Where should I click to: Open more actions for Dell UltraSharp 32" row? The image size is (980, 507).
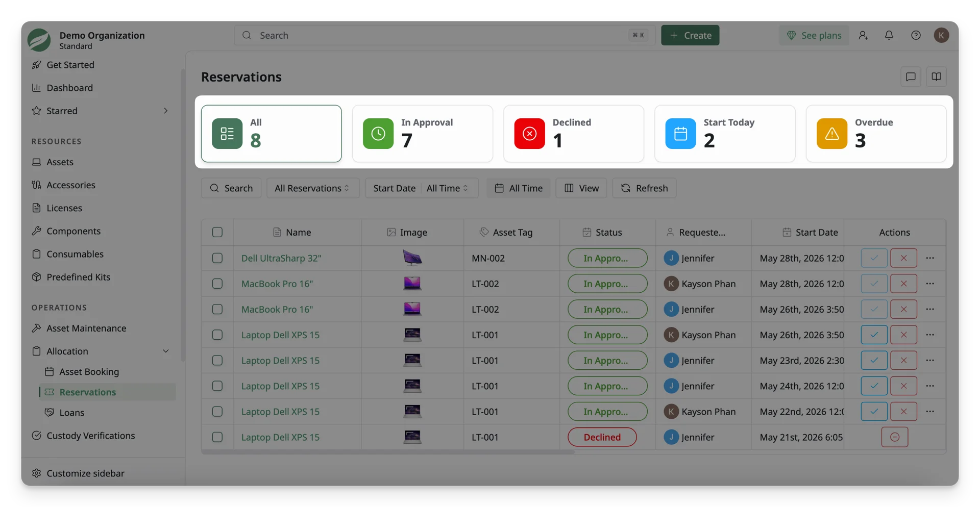click(x=930, y=258)
